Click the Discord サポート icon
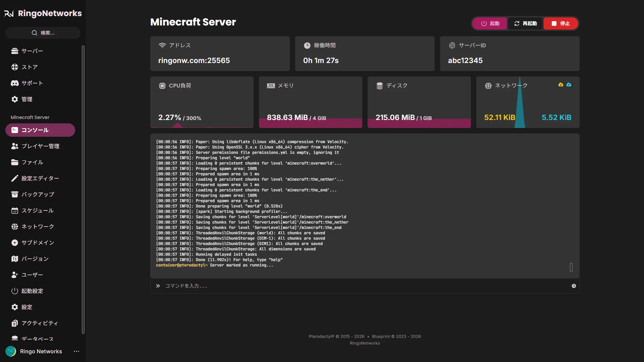Screen dimensions: 644x362 15,83
